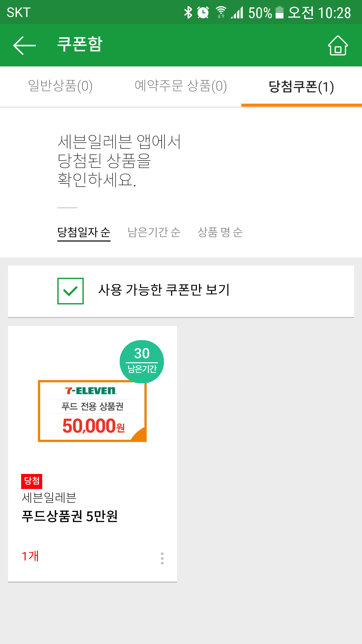Open the 7-Eleven 50,000원 voucher image
The height and width of the screenshot is (644, 362).
coord(92,411)
